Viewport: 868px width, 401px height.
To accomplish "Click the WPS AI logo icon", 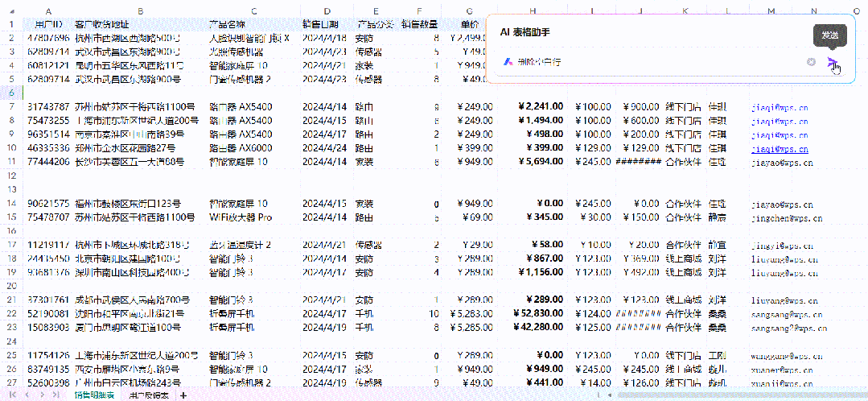I will point(508,62).
